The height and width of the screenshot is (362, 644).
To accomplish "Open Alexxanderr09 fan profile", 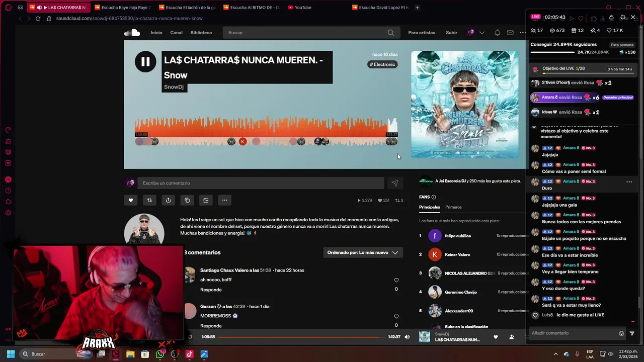I will pyautogui.click(x=458, y=311).
